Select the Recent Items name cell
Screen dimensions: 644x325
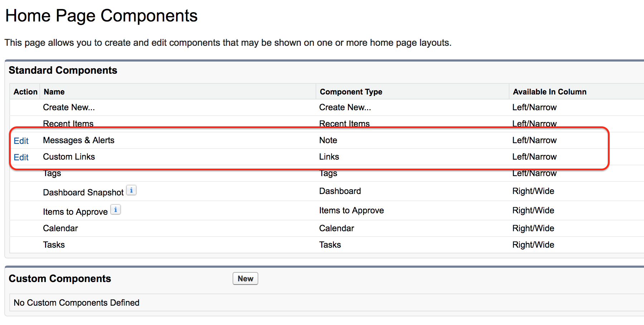click(x=68, y=123)
